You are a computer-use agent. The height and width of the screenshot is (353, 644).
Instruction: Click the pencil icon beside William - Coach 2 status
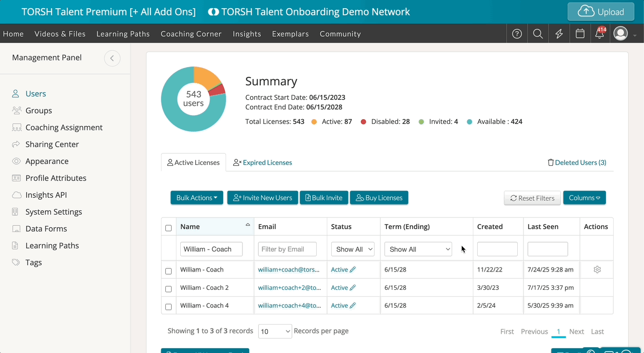(x=353, y=287)
